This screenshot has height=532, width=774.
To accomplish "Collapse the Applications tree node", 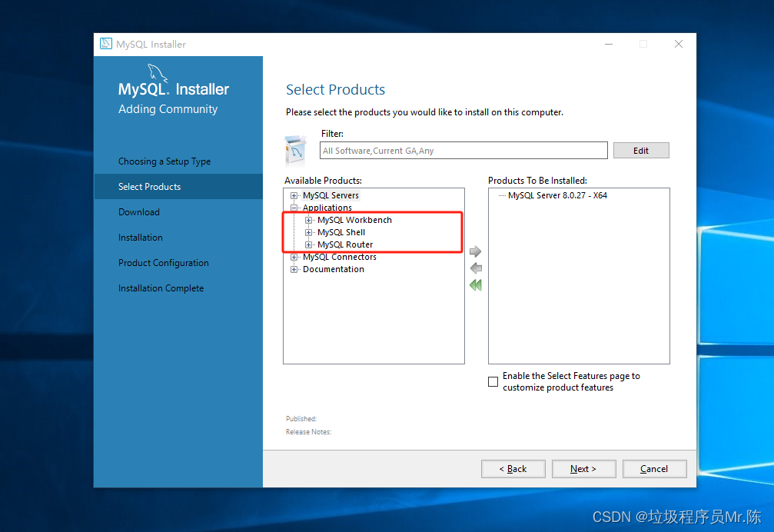I will point(294,208).
